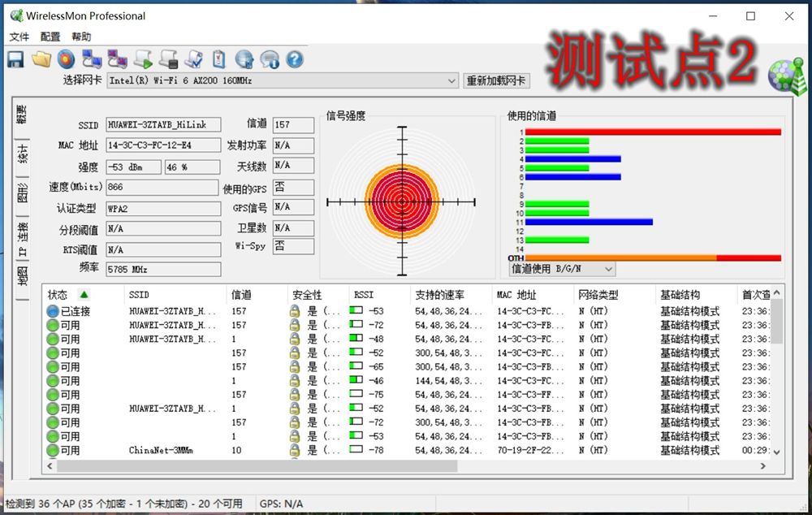Click the lock icon in the RSSI -75 row

(295, 395)
